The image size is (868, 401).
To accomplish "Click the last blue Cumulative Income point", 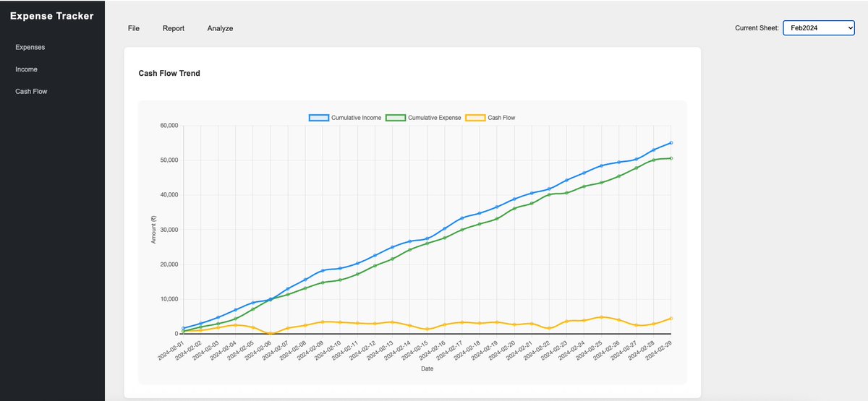I will coord(671,143).
